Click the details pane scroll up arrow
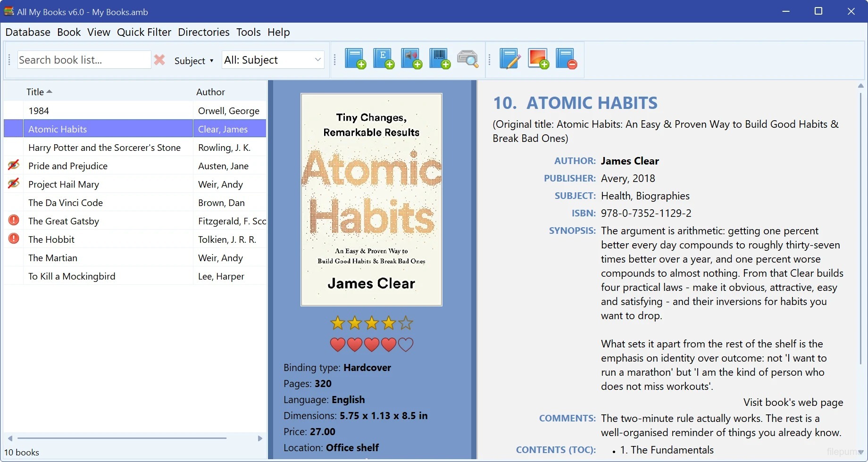Image resolution: width=868 pixels, height=462 pixels. click(x=860, y=86)
